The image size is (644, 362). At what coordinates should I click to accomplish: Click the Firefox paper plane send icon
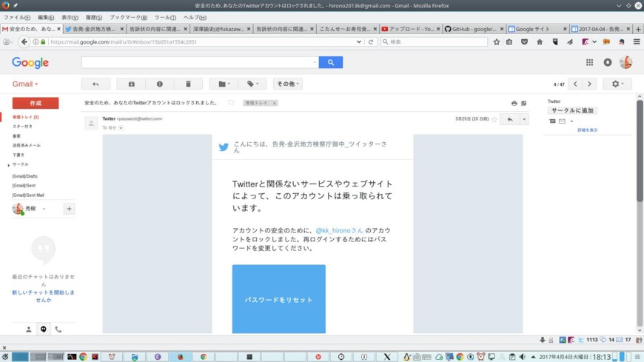pyautogui.click(x=570, y=42)
